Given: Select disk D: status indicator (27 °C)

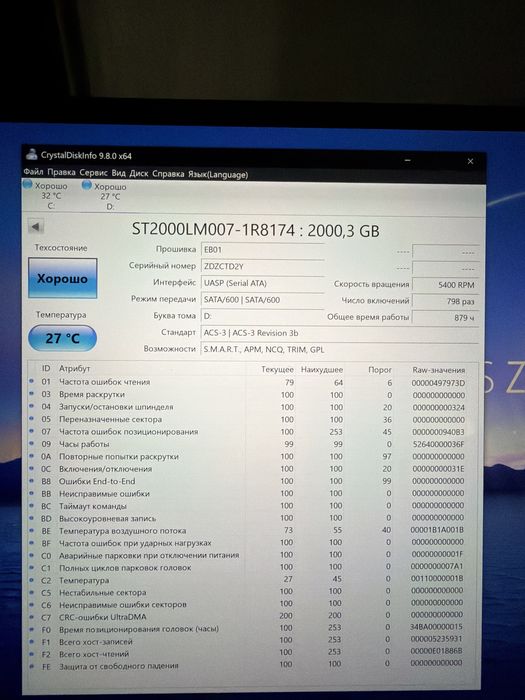Looking at the screenshot, I should point(105,196).
